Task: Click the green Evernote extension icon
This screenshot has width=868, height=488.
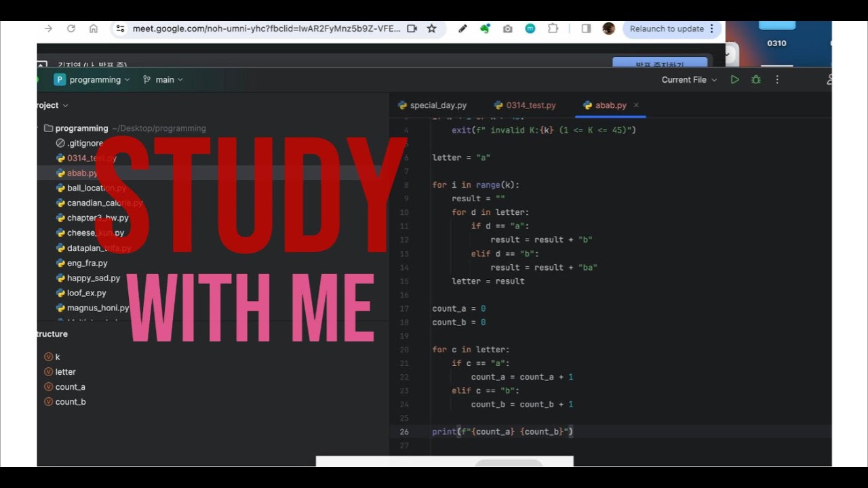Action: 485,28
